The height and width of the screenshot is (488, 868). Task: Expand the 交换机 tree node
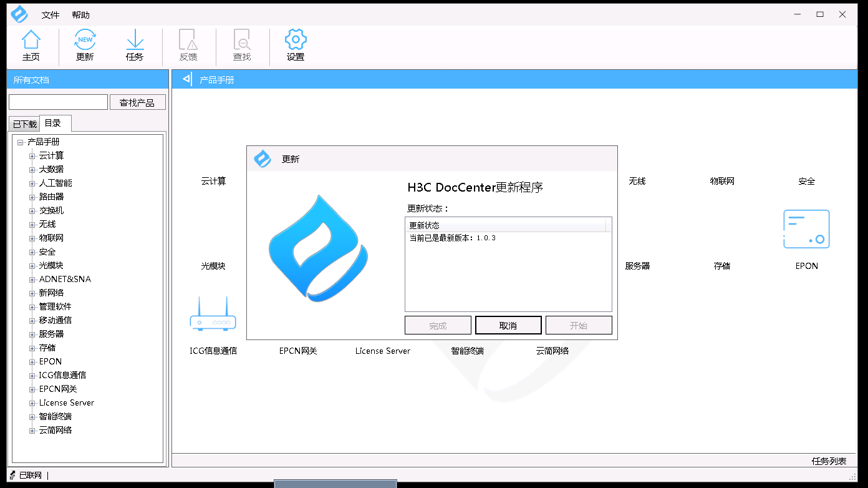(32, 211)
